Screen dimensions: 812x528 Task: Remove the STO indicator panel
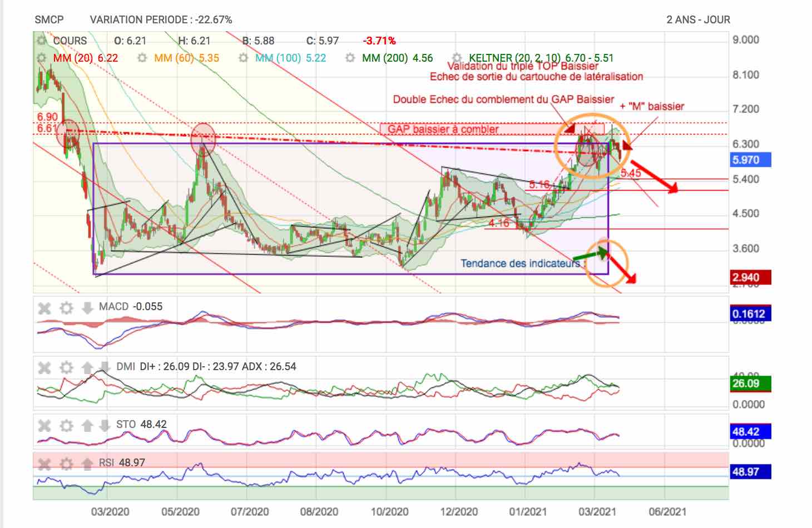click(x=44, y=426)
